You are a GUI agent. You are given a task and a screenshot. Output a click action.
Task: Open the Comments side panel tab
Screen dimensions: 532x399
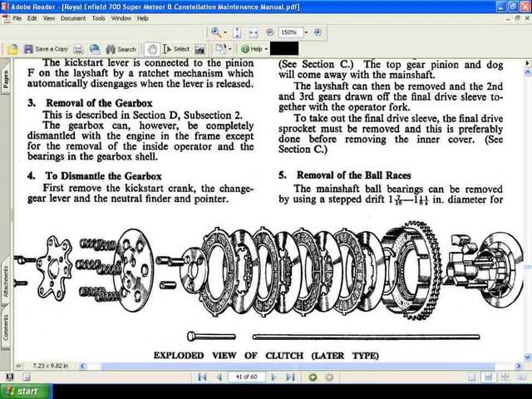tap(6, 327)
